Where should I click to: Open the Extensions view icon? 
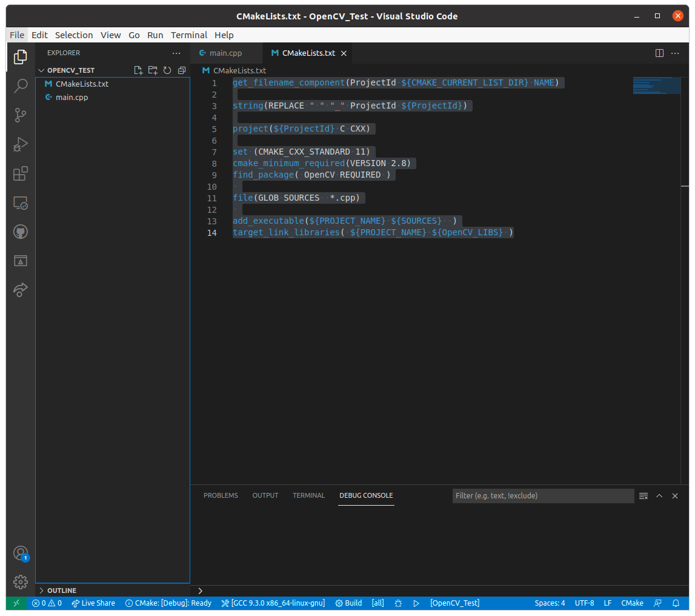(21, 173)
